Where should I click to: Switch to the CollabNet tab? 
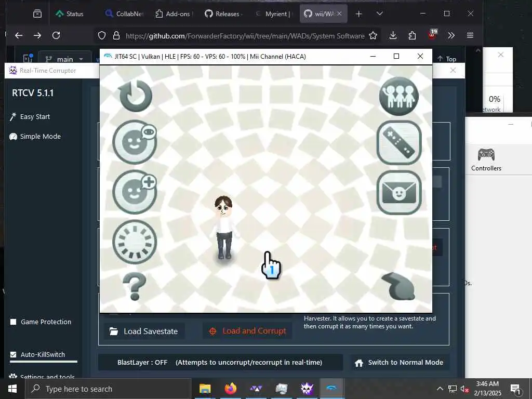point(124,14)
